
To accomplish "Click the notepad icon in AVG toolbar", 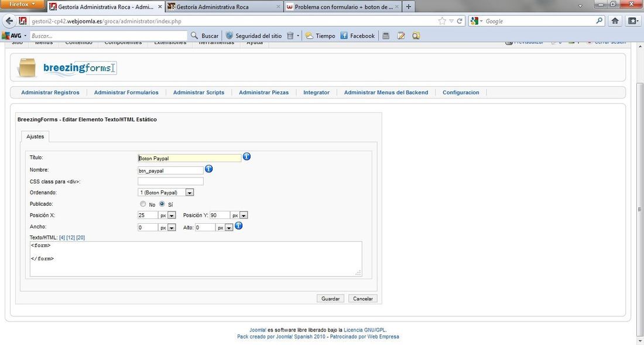I will click(401, 36).
